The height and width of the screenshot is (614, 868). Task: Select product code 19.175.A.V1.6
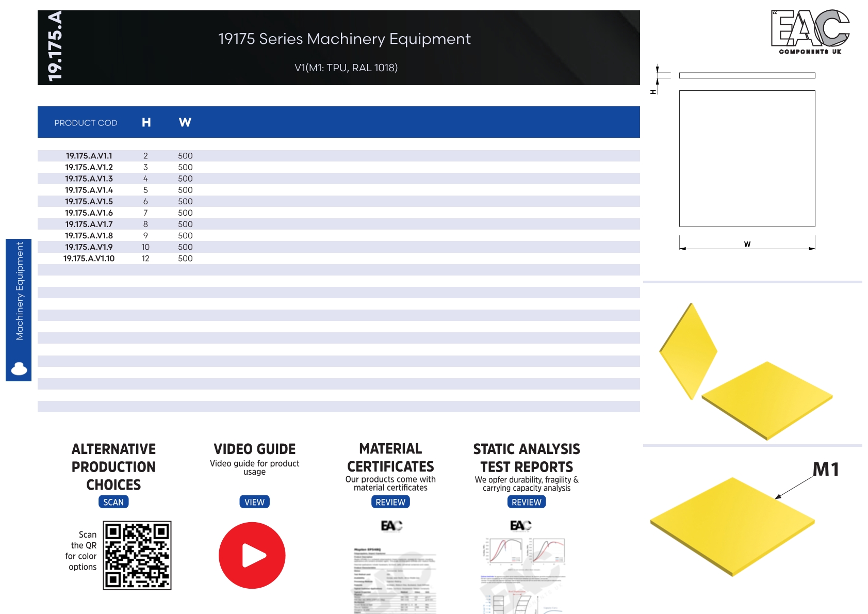89,213
